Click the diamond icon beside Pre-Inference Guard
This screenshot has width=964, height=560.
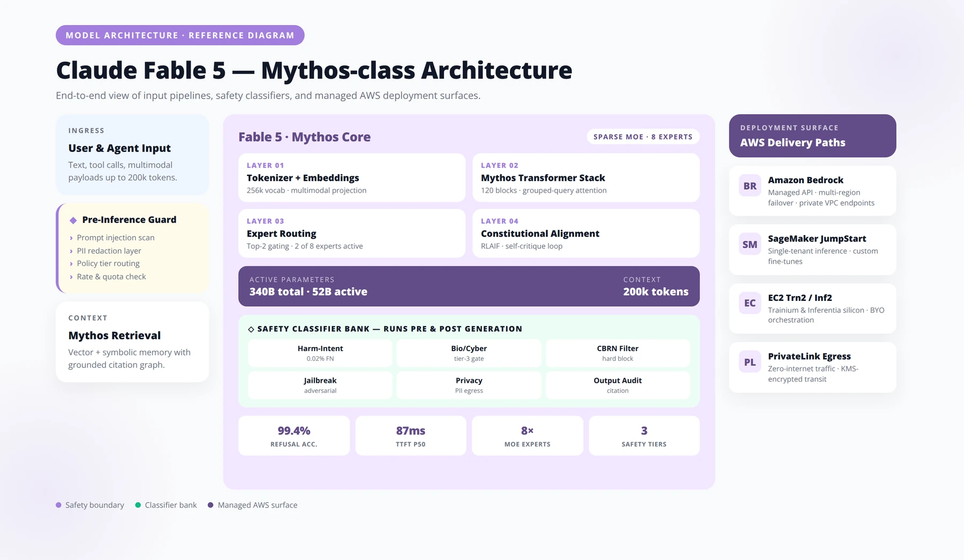pyautogui.click(x=73, y=220)
